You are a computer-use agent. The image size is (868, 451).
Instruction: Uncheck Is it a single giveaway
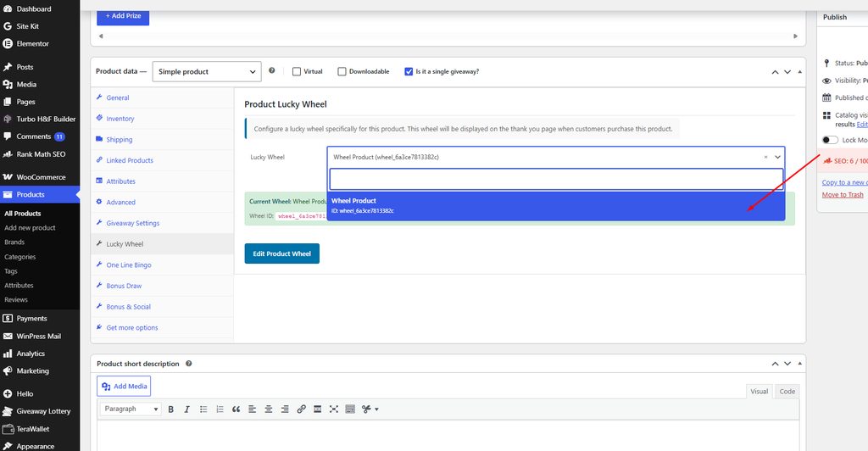(409, 71)
